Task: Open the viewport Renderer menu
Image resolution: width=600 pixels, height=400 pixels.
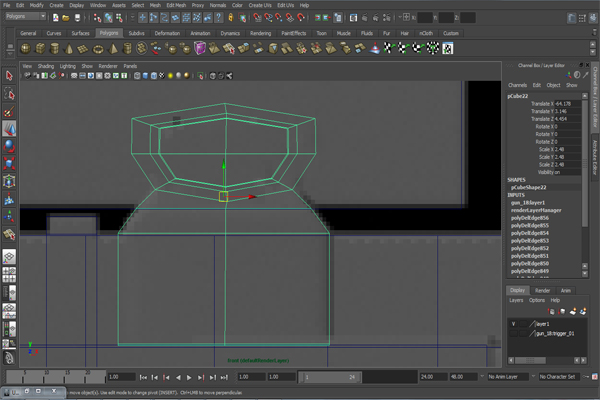Action: [108, 66]
